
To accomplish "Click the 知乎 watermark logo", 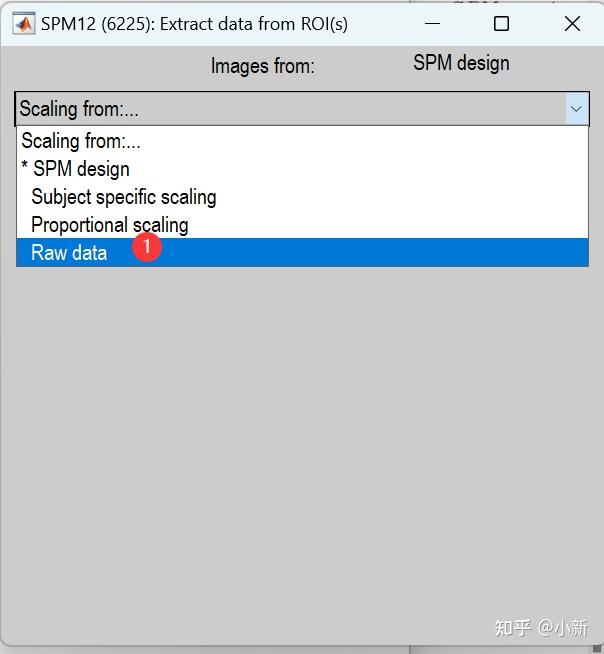I will click(x=513, y=627).
